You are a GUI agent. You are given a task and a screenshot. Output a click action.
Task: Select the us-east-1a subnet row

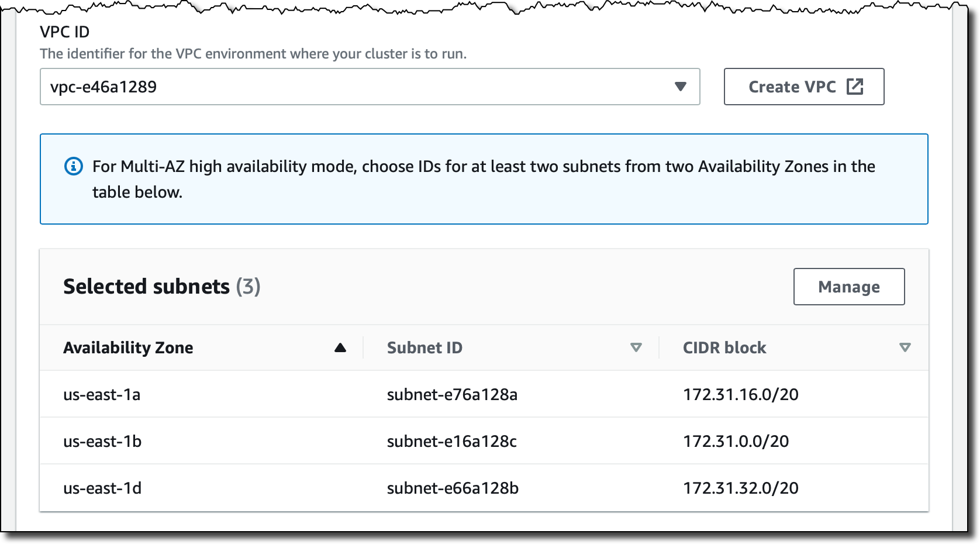pos(484,394)
